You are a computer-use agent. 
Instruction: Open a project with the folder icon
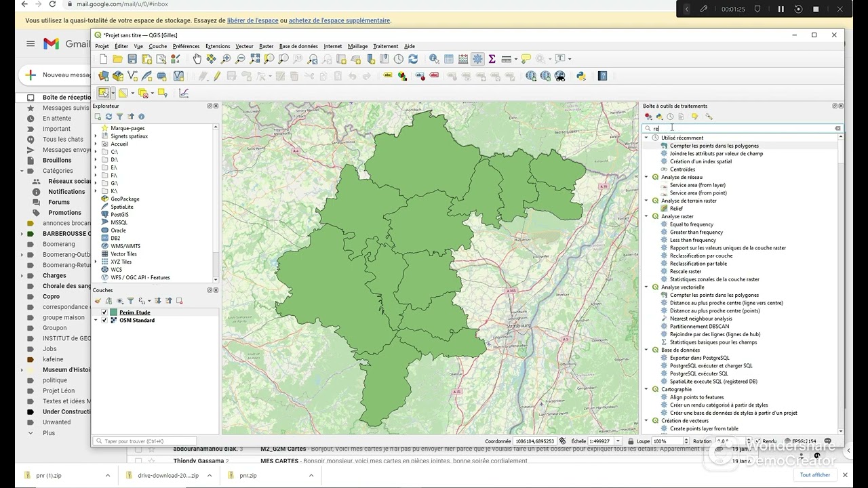pos(118,59)
